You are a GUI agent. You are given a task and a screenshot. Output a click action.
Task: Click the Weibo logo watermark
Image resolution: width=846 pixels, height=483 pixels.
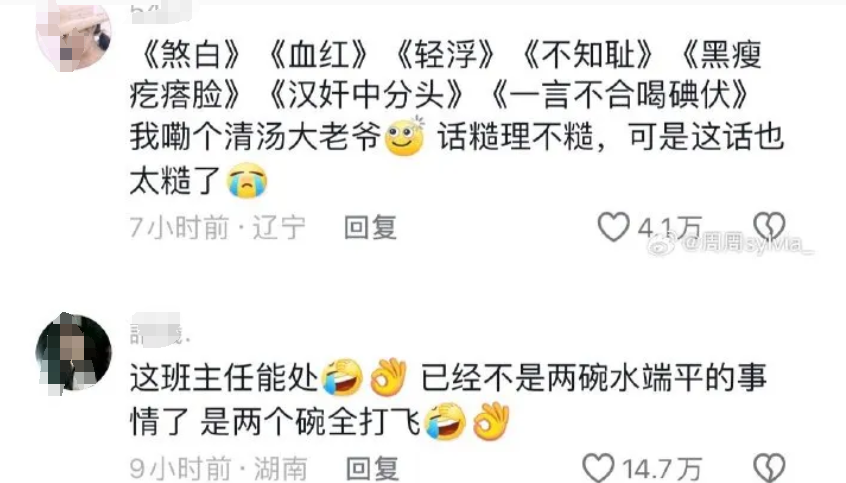(662, 244)
